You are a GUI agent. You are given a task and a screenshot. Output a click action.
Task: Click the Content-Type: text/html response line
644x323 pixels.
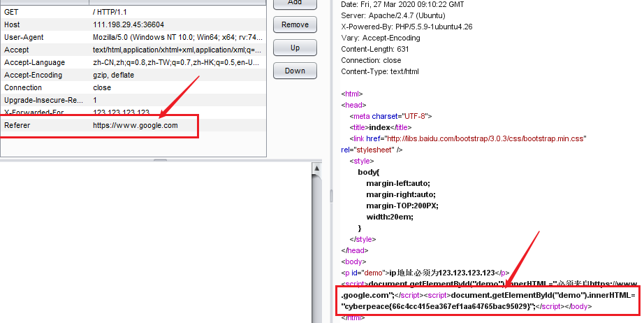pyautogui.click(x=380, y=71)
